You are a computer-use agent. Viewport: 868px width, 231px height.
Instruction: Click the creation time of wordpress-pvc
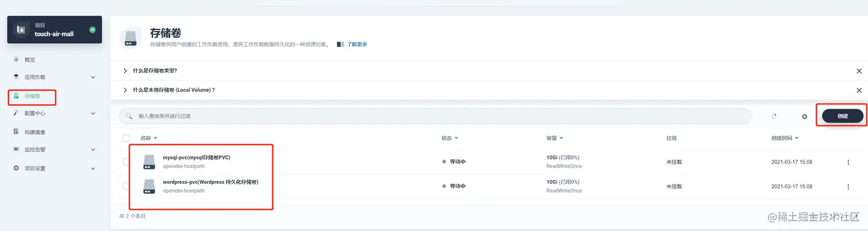[792, 187]
